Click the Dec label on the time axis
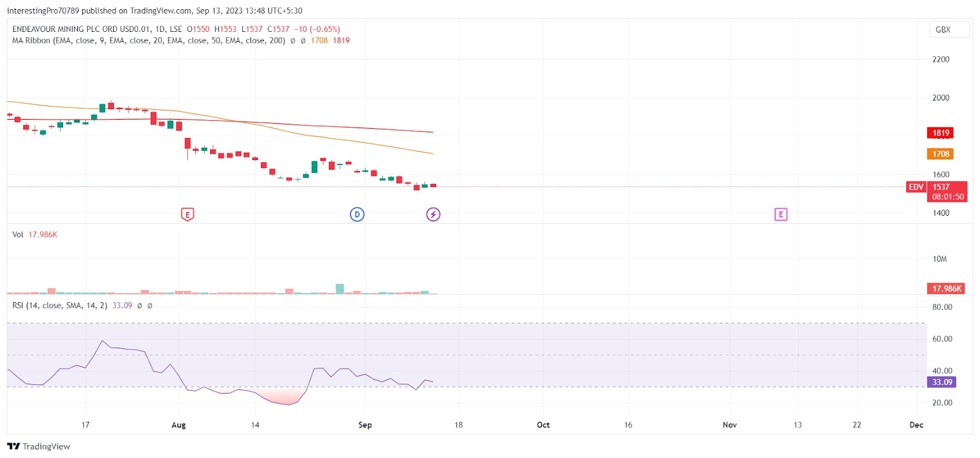The image size is (980, 458). pyautogui.click(x=916, y=425)
